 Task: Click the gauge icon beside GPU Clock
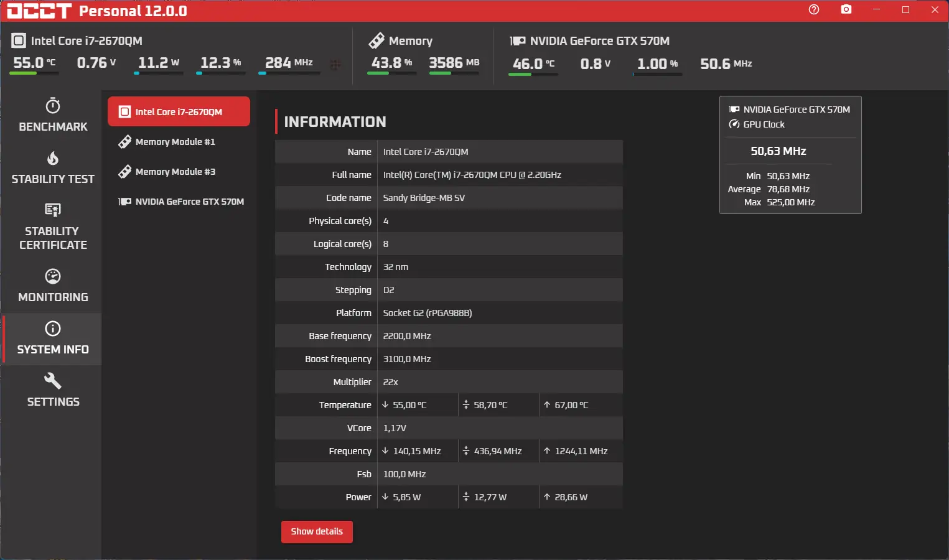point(734,124)
